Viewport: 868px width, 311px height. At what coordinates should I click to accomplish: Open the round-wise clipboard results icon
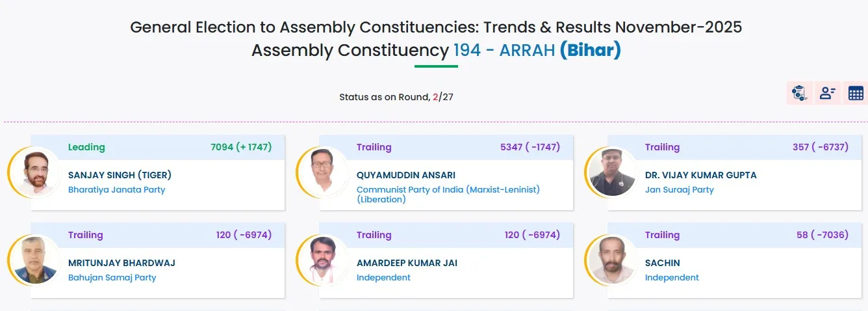point(799,93)
